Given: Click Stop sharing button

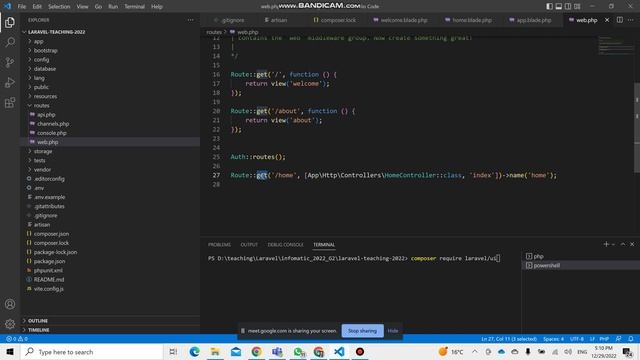Looking at the screenshot, I should 362,331.
